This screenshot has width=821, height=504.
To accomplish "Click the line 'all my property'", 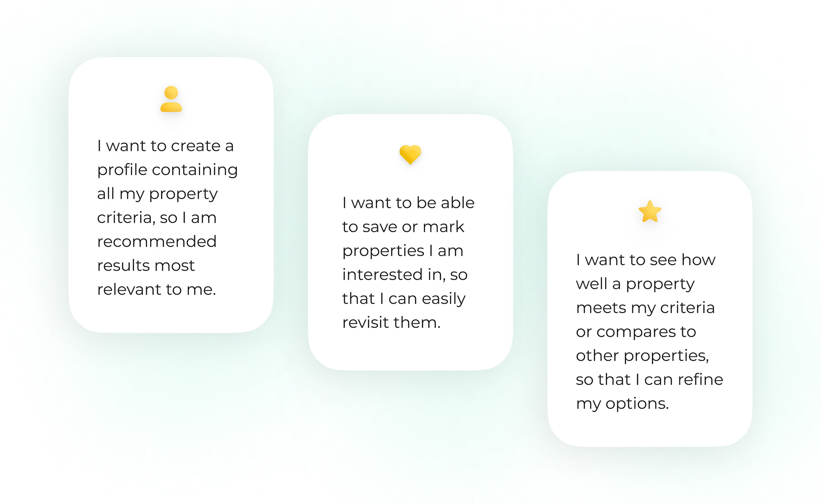I will coord(157,194).
